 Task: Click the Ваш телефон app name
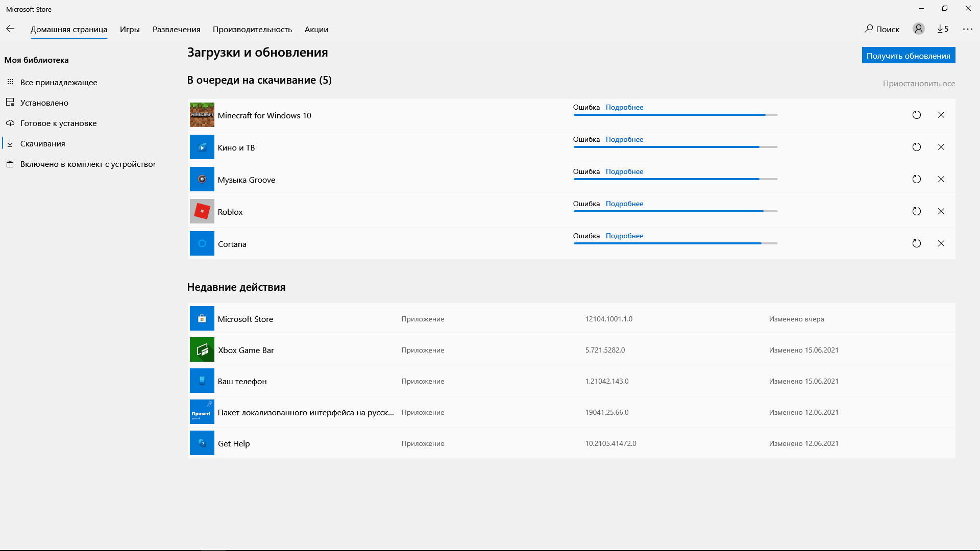(242, 381)
